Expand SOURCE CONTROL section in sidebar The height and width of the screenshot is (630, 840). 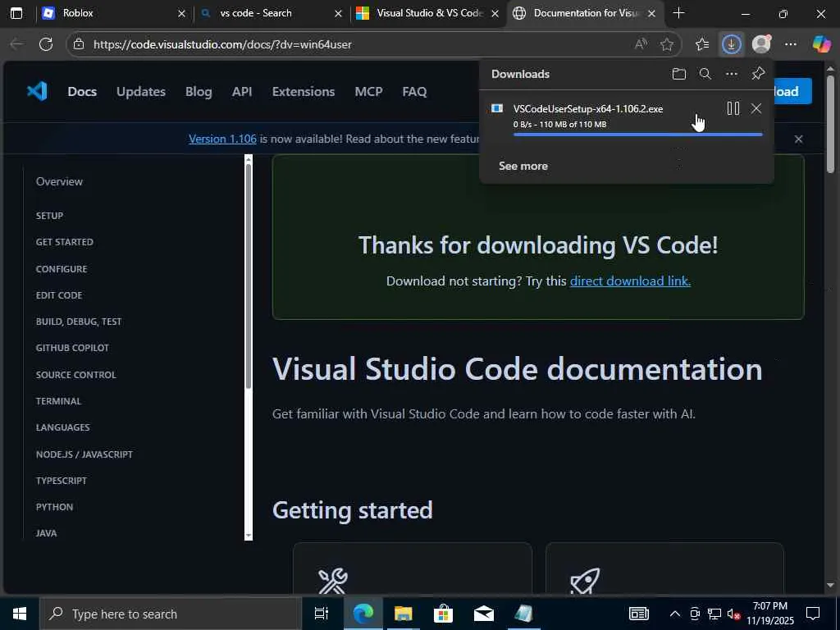[75, 374]
